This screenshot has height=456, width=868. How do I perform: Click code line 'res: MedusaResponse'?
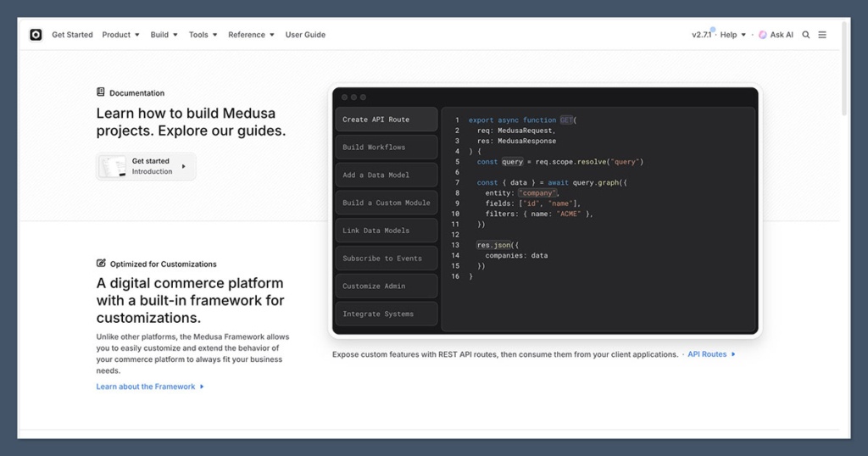(x=516, y=141)
